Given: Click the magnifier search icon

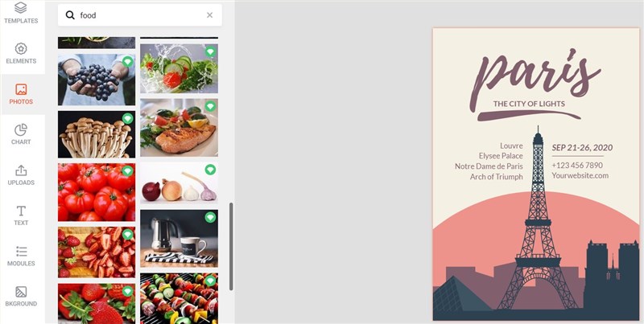Looking at the screenshot, I should (70, 15).
